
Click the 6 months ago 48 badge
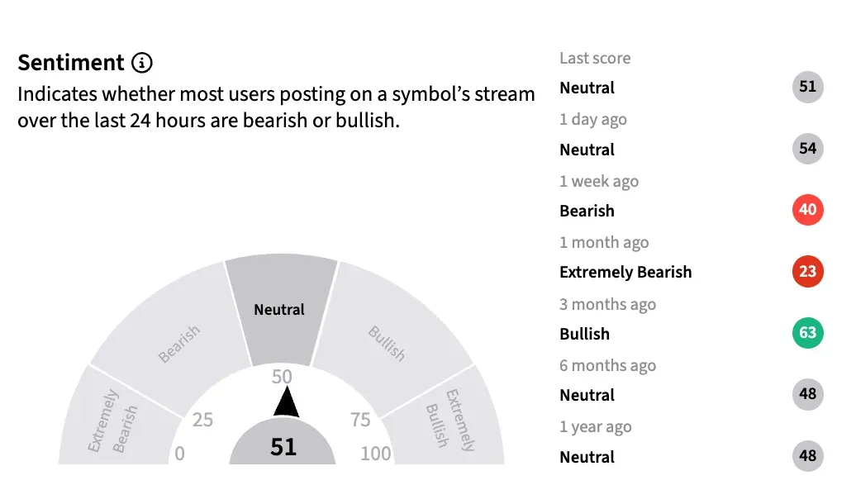[x=807, y=395]
